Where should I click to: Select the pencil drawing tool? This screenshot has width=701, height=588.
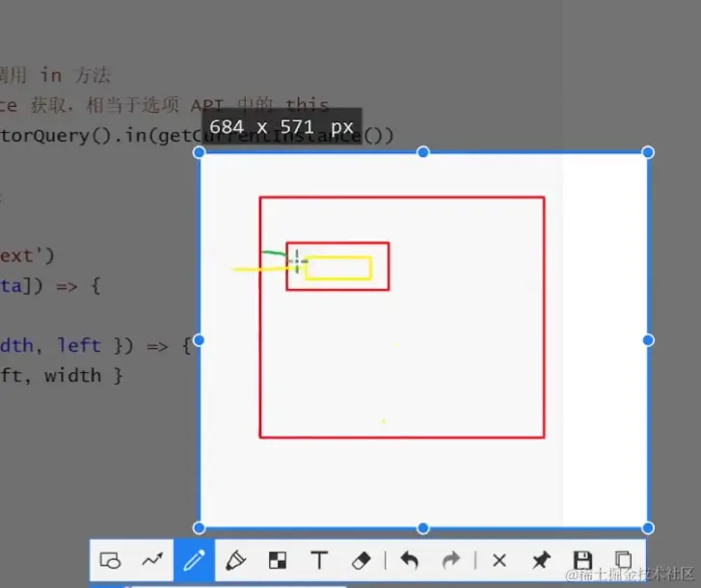tap(195, 560)
